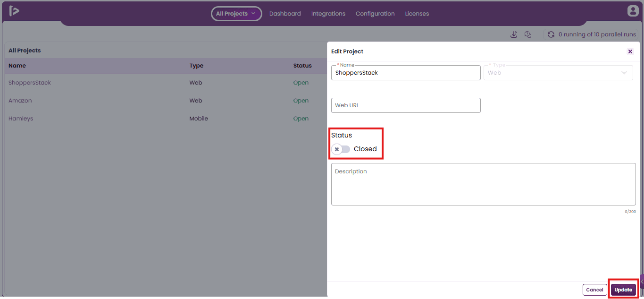Click the Update button

(x=623, y=290)
